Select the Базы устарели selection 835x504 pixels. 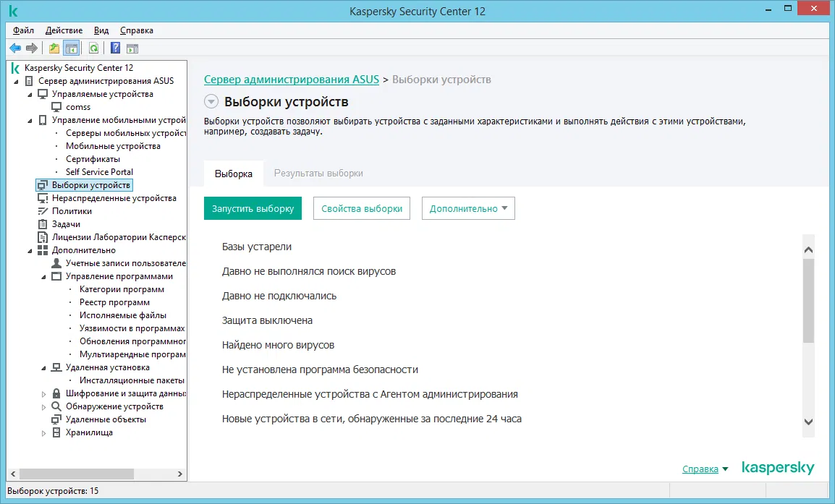(257, 247)
